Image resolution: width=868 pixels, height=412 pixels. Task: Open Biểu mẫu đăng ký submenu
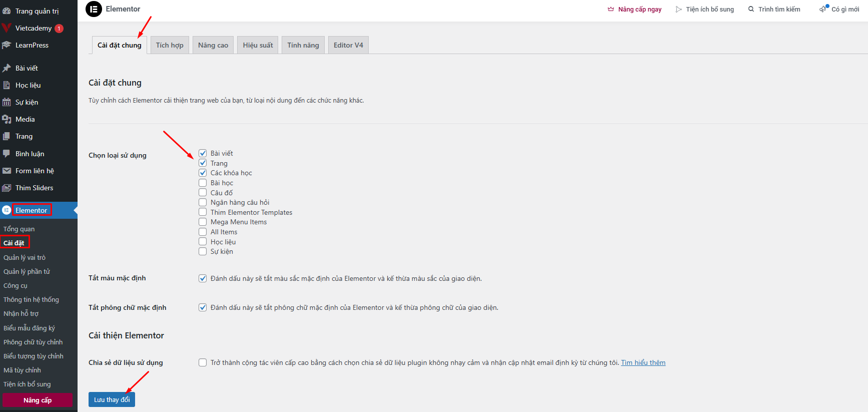(29, 328)
